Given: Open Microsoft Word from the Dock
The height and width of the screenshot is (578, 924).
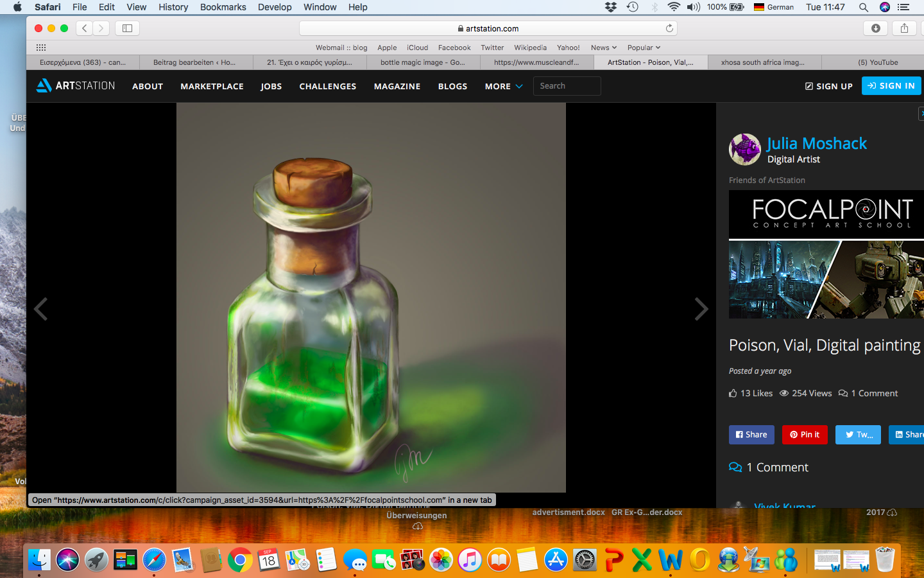Looking at the screenshot, I should pos(671,560).
